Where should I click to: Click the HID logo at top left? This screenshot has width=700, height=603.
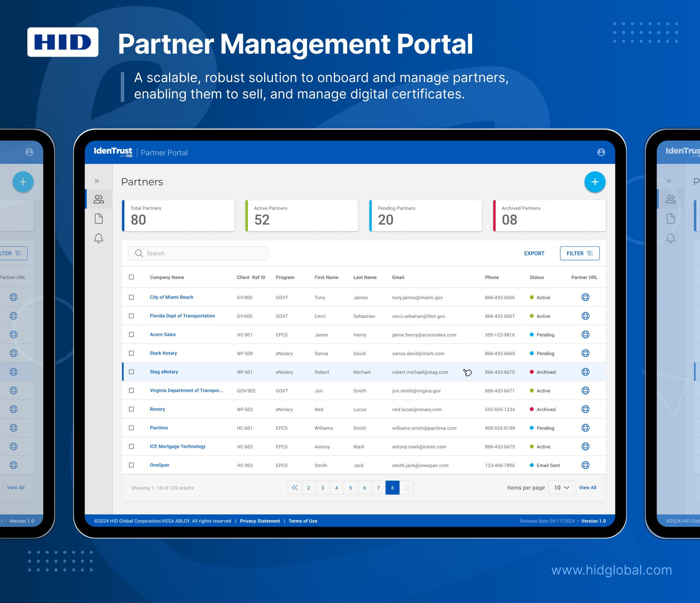coord(63,42)
